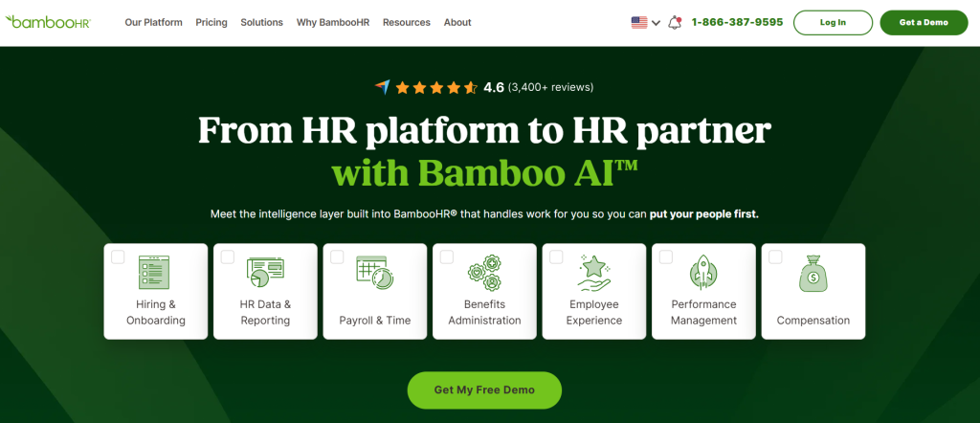Expand the country selector chevron
Screen dimensions: 980x423
pyautogui.click(x=656, y=23)
